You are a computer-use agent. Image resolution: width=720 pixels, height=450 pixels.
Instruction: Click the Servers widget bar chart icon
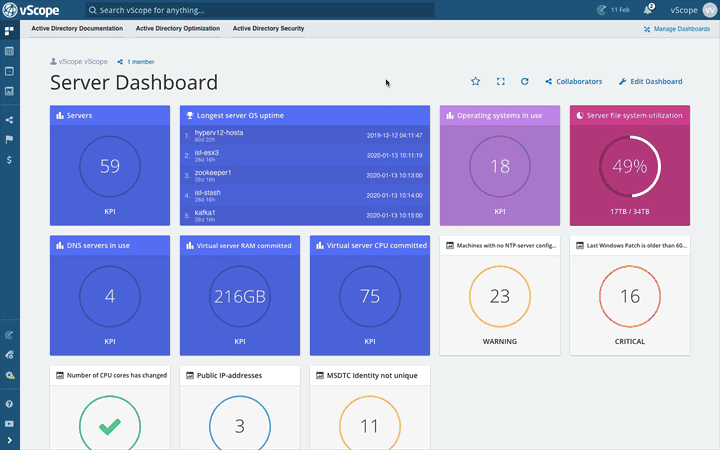60,115
